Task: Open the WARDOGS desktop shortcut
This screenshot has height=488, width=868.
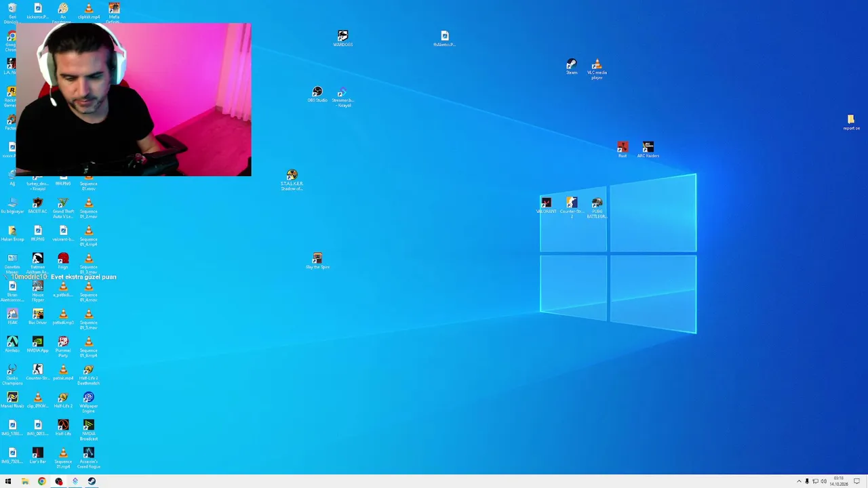Action: [342, 38]
